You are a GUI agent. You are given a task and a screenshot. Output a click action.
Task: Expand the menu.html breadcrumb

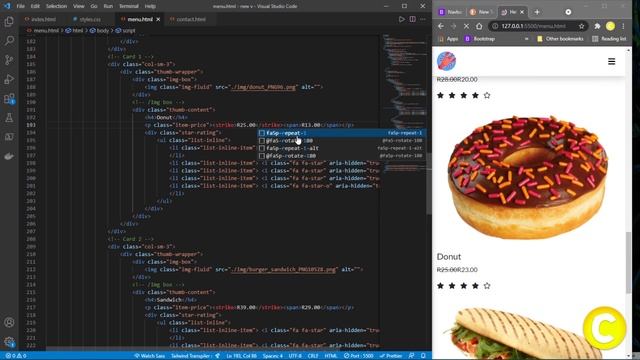(x=43, y=31)
